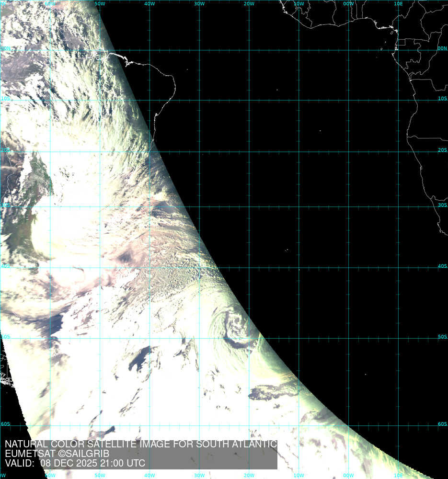The image size is (448, 479).
Task: Click the 10E longitude label at top
Action: (398, 4)
